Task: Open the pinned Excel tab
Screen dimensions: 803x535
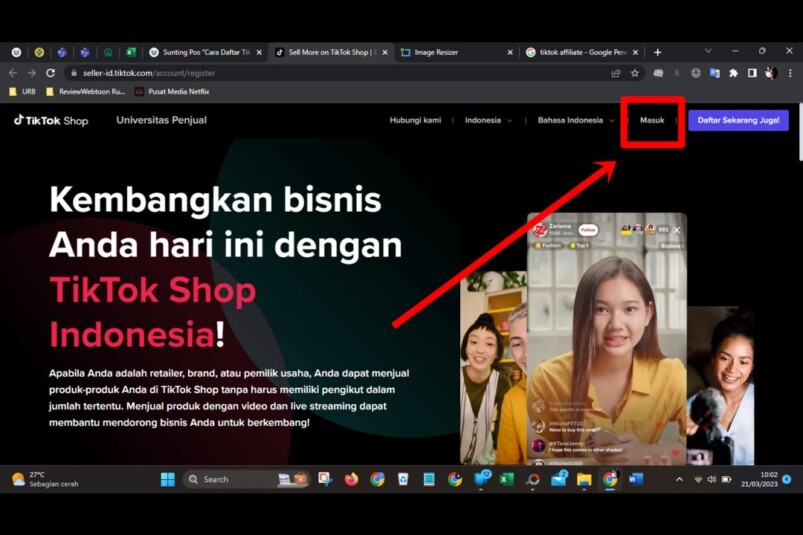Action: pos(131,52)
